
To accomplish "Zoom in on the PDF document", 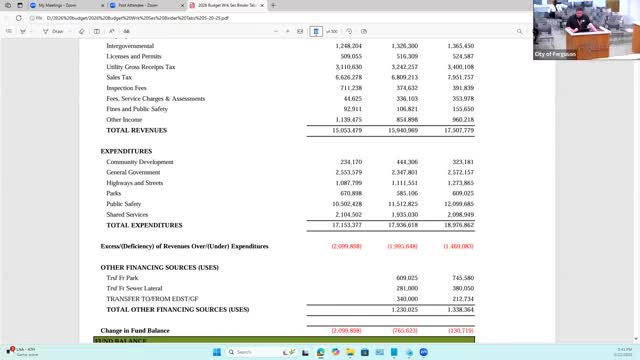I will pos(288,31).
